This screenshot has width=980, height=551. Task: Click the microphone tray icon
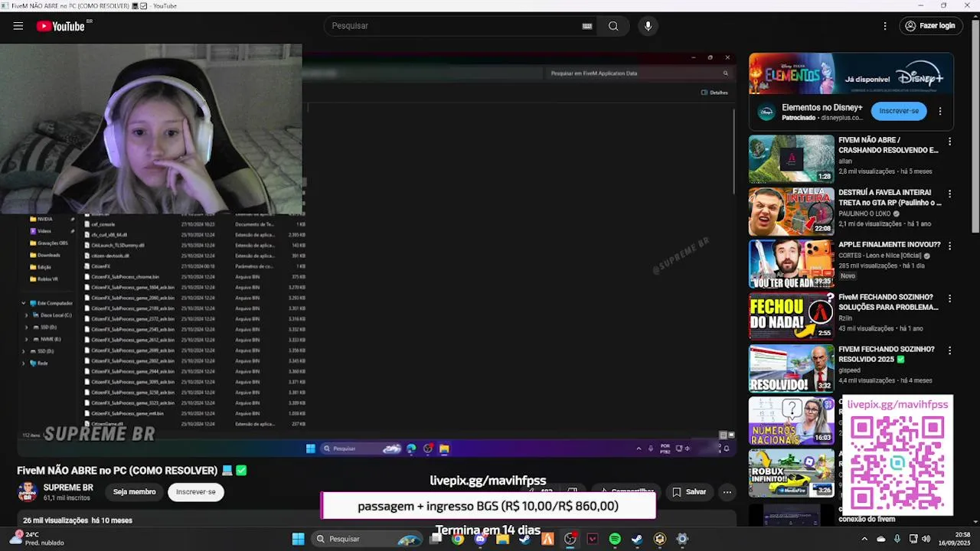[x=897, y=539]
